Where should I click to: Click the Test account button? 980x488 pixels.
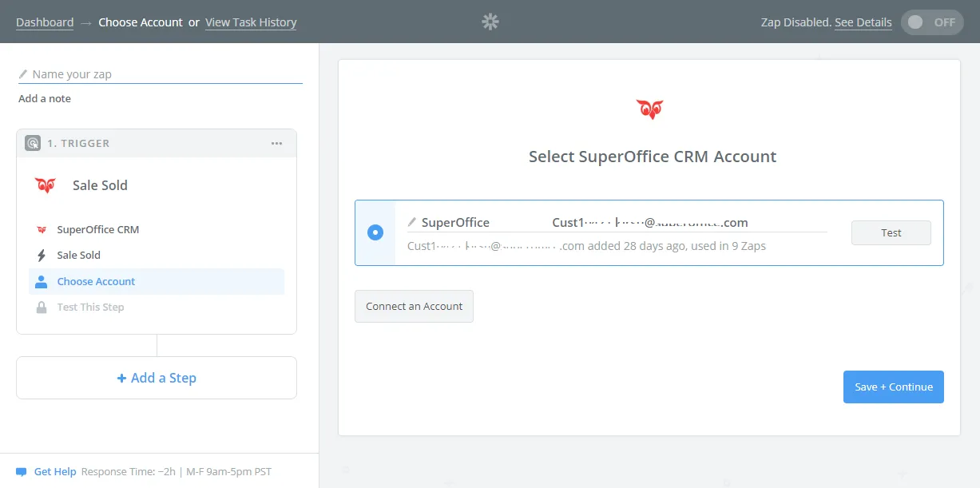pyautogui.click(x=891, y=233)
